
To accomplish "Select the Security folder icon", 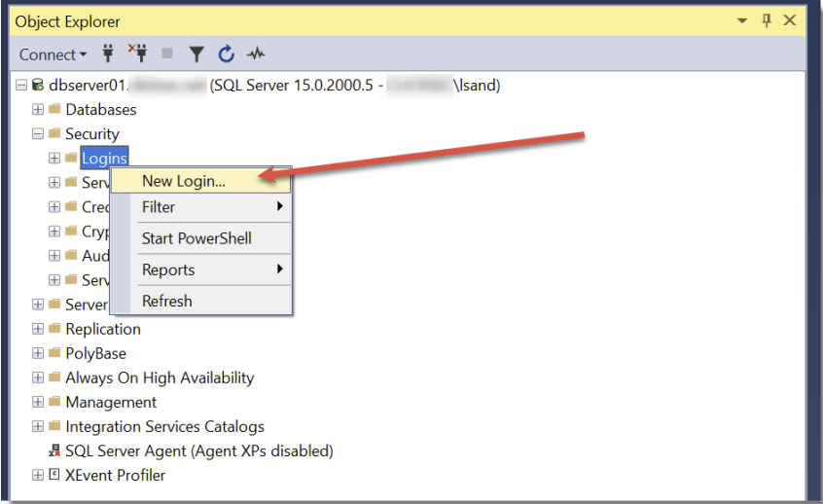I will (54, 133).
